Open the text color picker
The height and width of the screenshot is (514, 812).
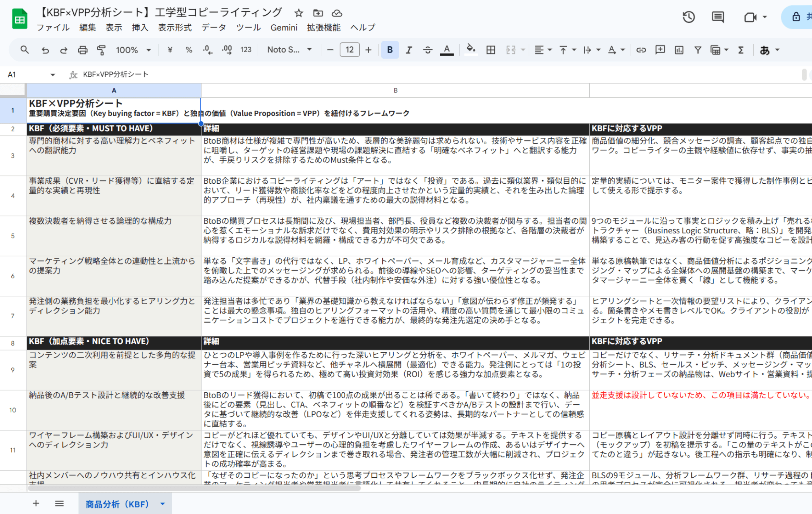(446, 50)
